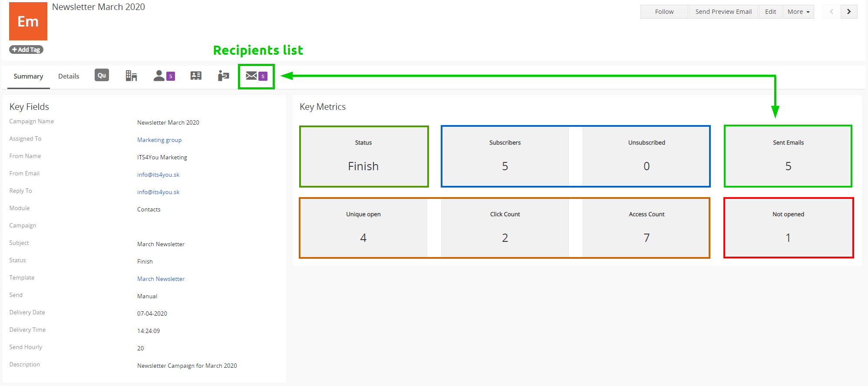
Task: Open the Contacts person icon tab
Action: (164, 76)
